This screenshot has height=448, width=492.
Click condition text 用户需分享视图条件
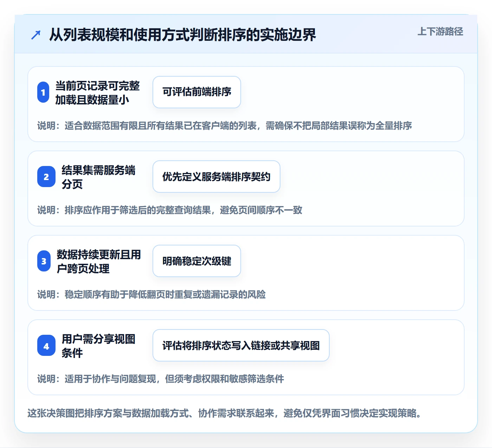coord(98,346)
